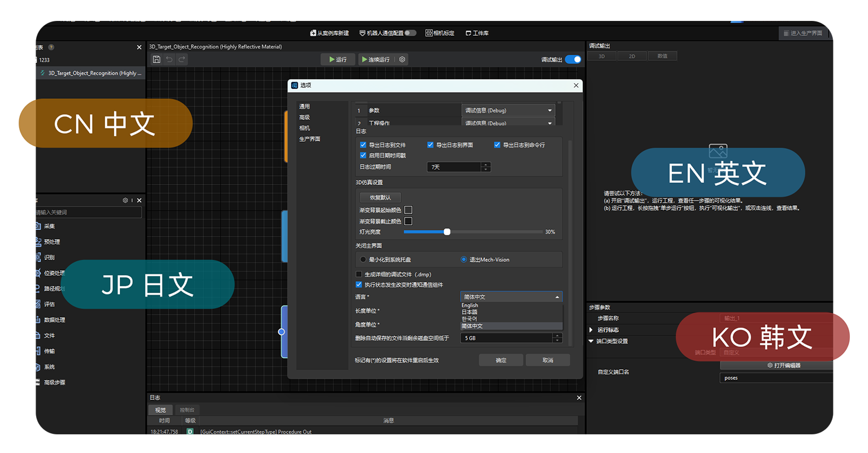Open run settings gear beside 连续运行
This screenshot has height=453, width=868.
(402, 59)
